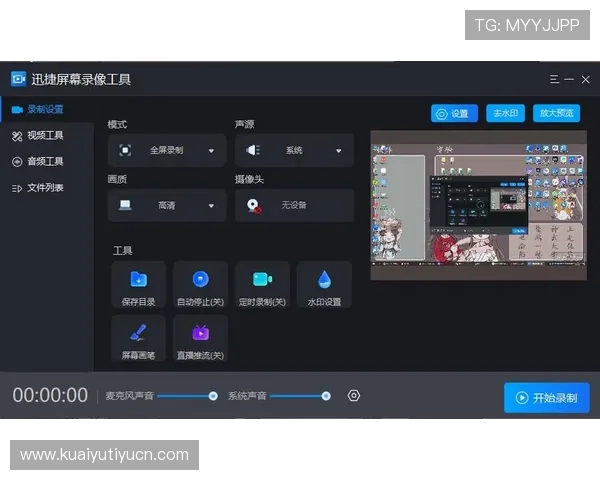Switch to 视频工具 in sidebar
The width and height of the screenshot is (600, 480).
(47, 136)
